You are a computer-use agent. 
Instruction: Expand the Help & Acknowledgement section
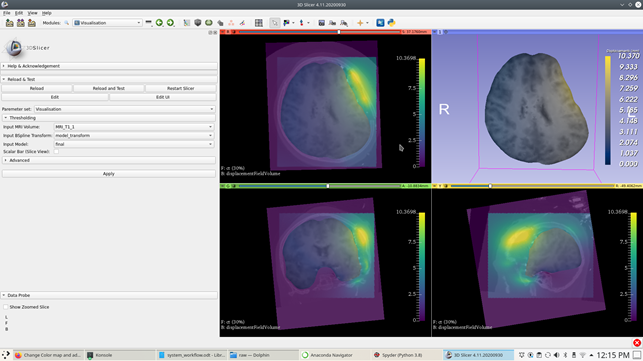109,66
